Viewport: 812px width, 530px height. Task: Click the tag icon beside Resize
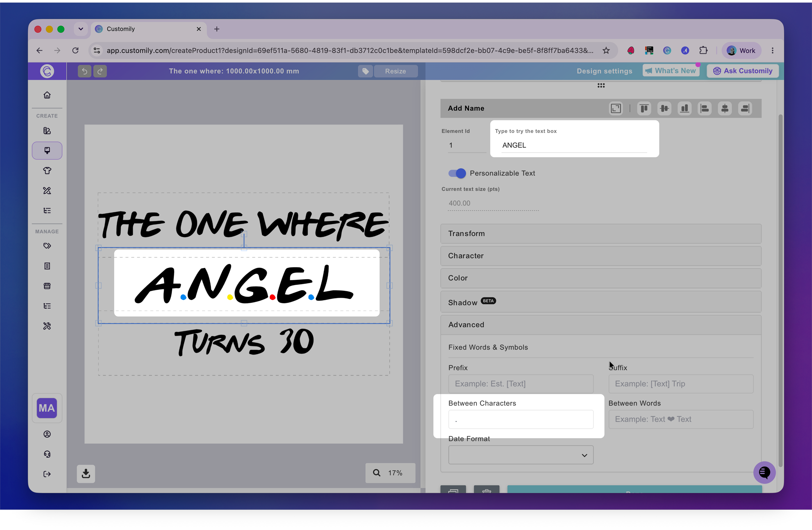pos(365,71)
